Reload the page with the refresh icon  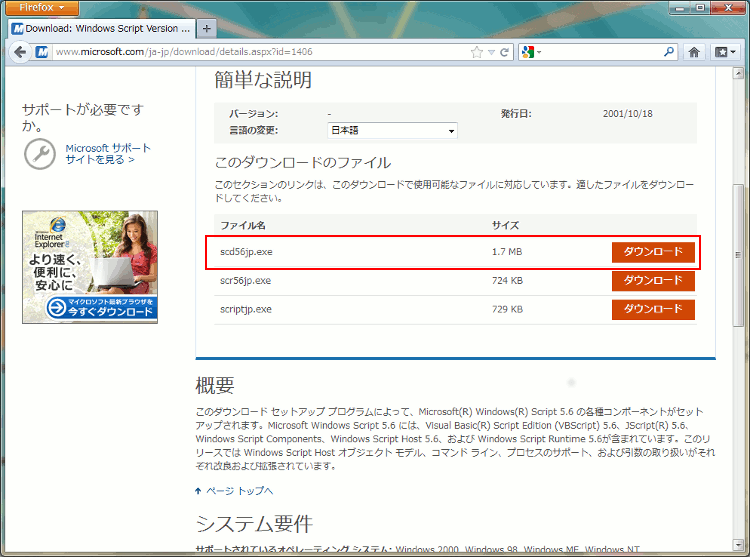(505, 52)
